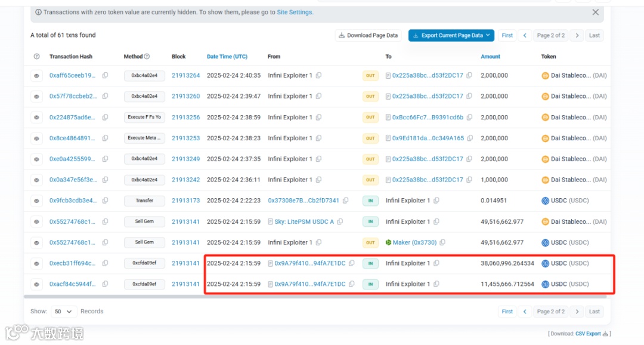Preview transaction 0x0a347e56f3e with eye icon
This screenshot has height=345, width=644.
(36, 180)
